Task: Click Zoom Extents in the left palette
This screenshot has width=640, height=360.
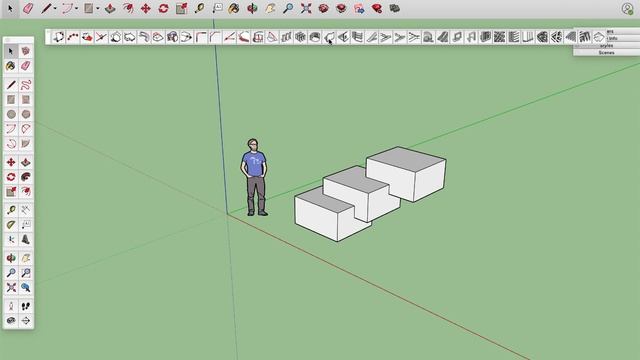Action: pyautogui.click(x=11, y=288)
